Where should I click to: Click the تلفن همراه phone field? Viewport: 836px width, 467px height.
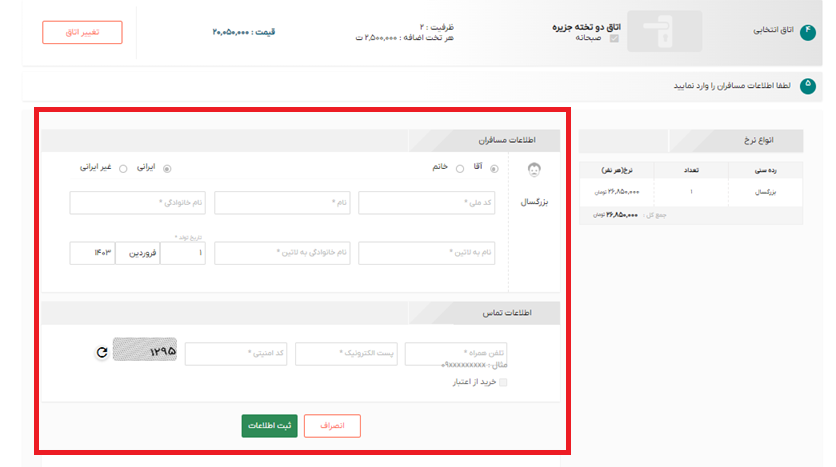click(456, 354)
